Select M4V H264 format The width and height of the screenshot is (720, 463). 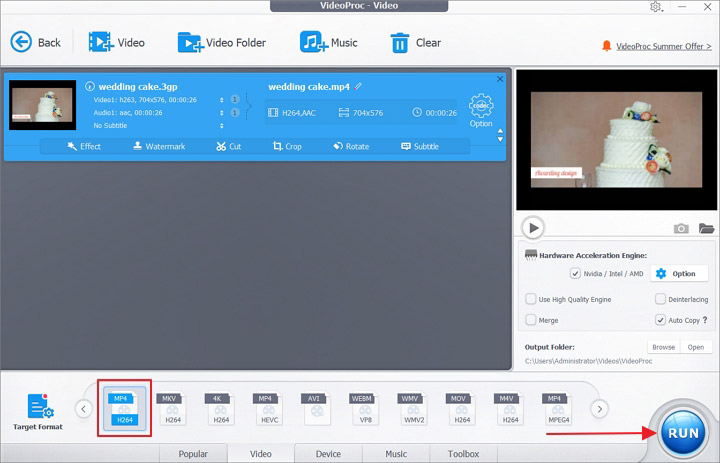pyautogui.click(x=510, y=408)
